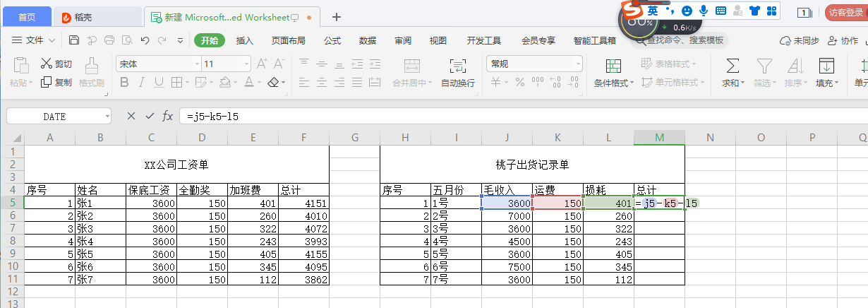Click in the formula bar input field

522,116
